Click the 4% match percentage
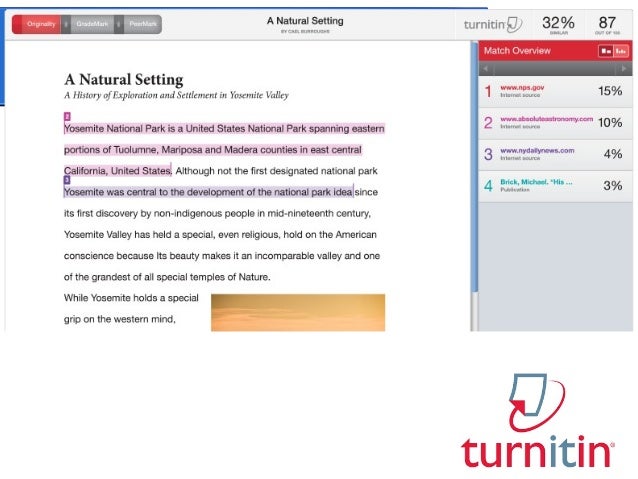This screenshot has width=638, height=479. click(613, 154)
